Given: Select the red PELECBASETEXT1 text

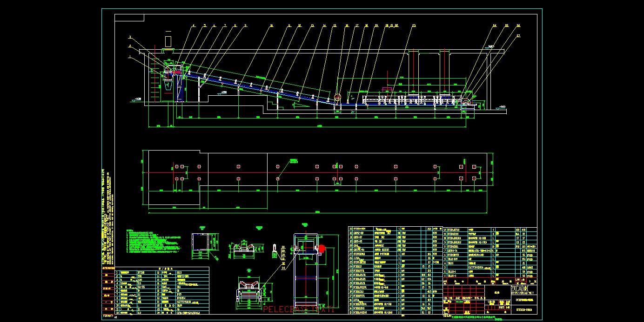Looking at the screenshot, I should (299, 309).
